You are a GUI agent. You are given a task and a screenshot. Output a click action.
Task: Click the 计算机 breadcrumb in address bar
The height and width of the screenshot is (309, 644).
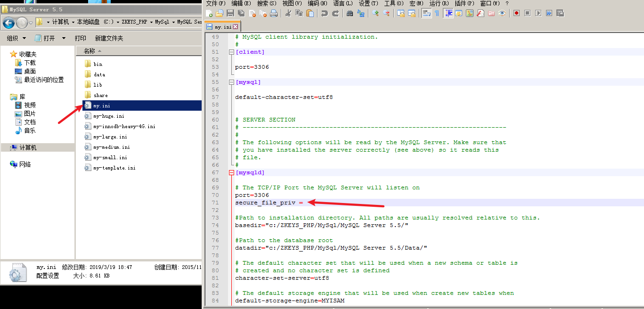coord(61,22)
